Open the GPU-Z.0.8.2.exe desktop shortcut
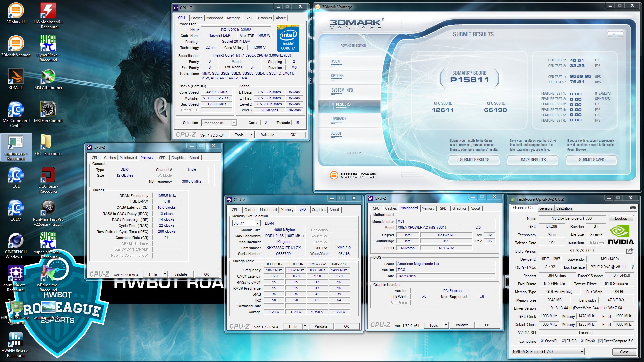 point(16,311)
